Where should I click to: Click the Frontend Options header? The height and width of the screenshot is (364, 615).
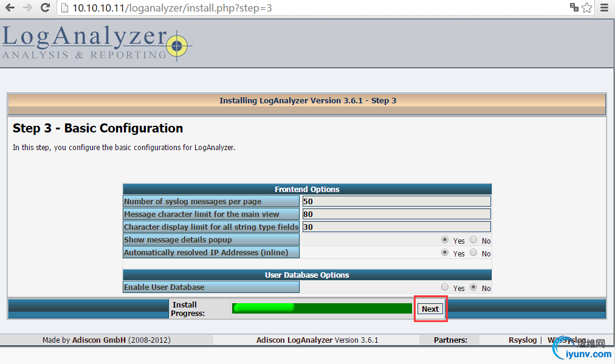point(307,189)
